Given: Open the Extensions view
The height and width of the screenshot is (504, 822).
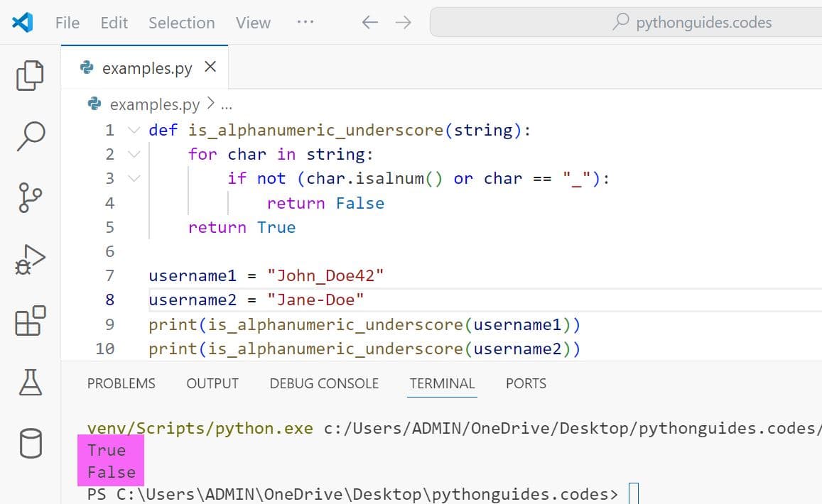Looking at the screenshot, I should [30, 321].
